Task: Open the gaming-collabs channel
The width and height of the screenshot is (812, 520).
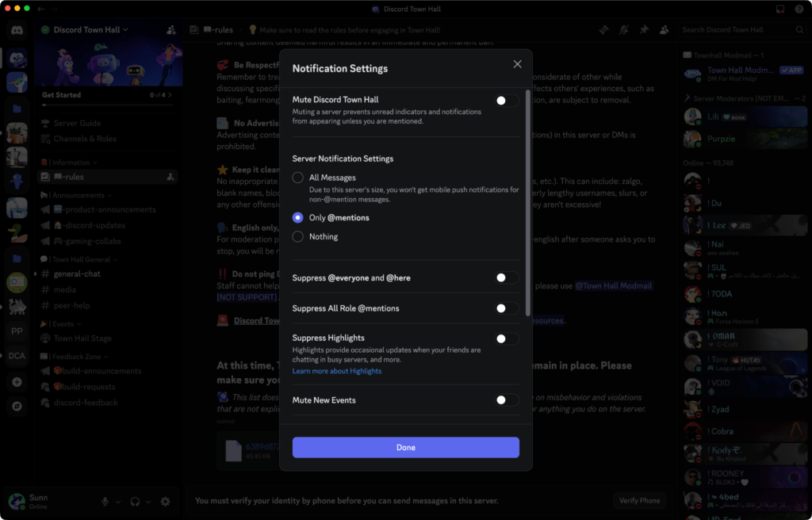Action: (x=108, y=241)
